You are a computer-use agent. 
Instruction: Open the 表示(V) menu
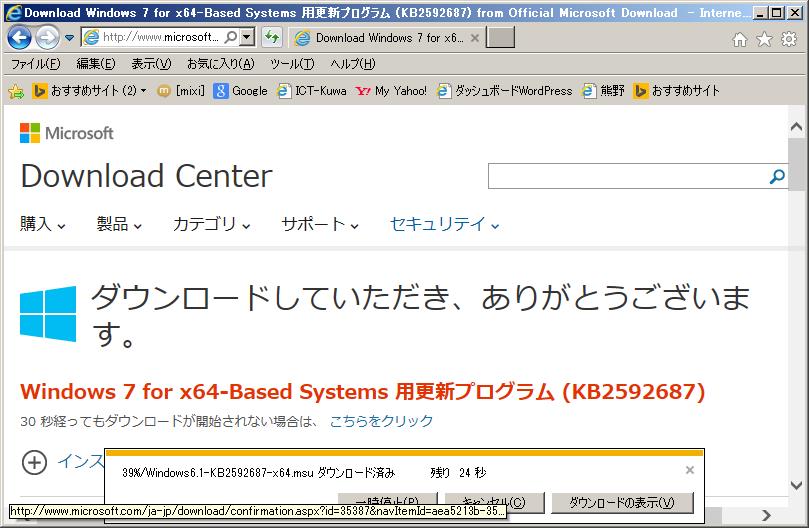coord(151,64)
